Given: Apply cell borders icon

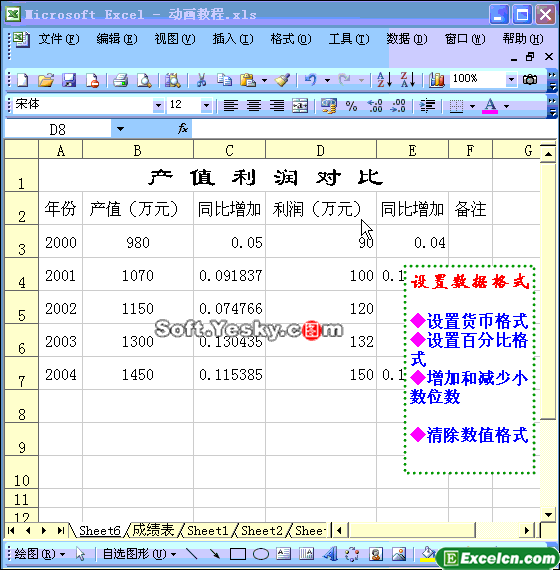Looking at the screenshot, I should pyautogui.click(x=456, y=106).
